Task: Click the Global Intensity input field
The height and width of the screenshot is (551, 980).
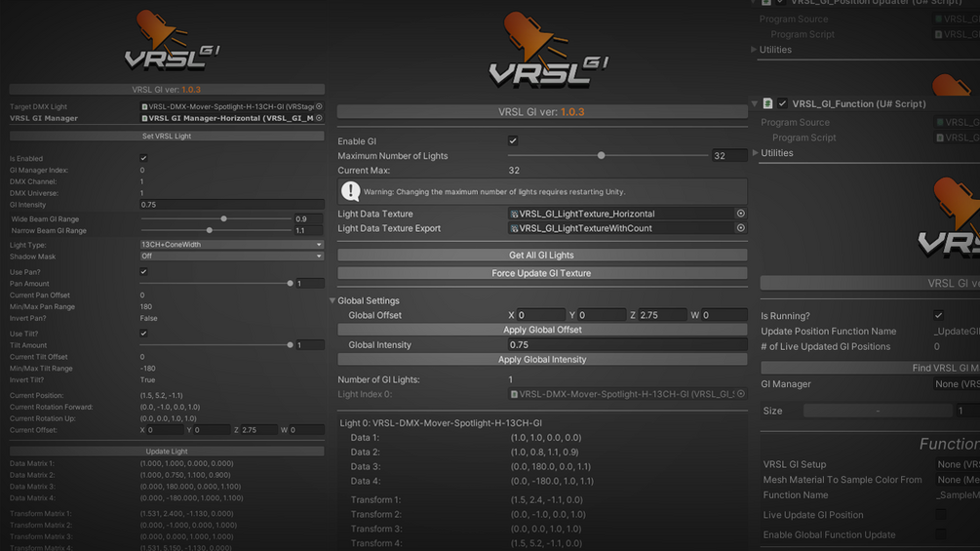Action: point(628,345)
